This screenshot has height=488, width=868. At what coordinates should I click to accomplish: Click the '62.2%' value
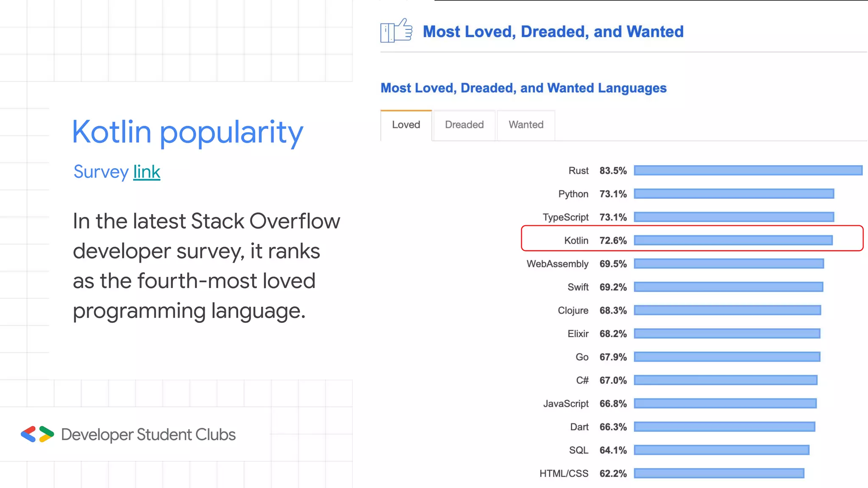click(x=613, y=474)
